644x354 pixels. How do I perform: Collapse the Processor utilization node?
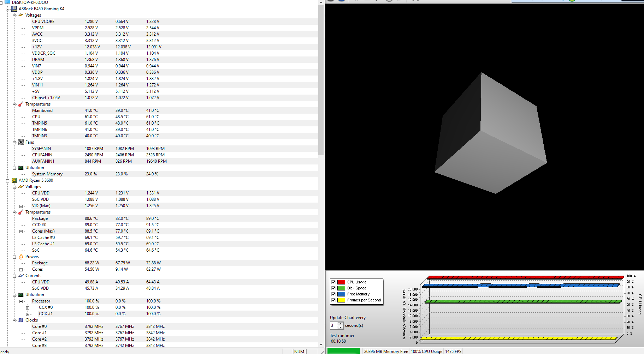tap(21, 301)
